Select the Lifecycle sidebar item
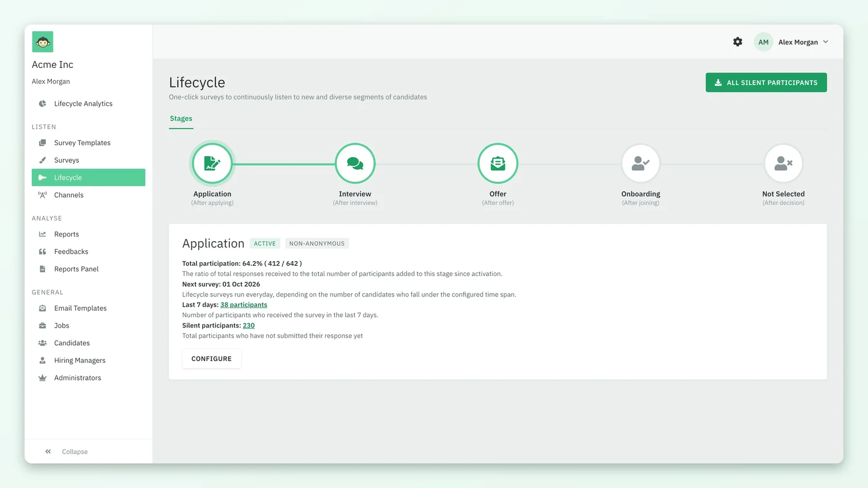 click(89, 178)
